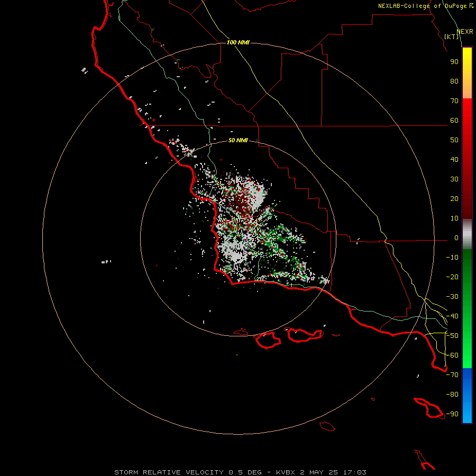Image resolution: width=476 pixels, height=476 pixels.
Task: Click the 100 NMI range ring label
Action: [238, 42]
